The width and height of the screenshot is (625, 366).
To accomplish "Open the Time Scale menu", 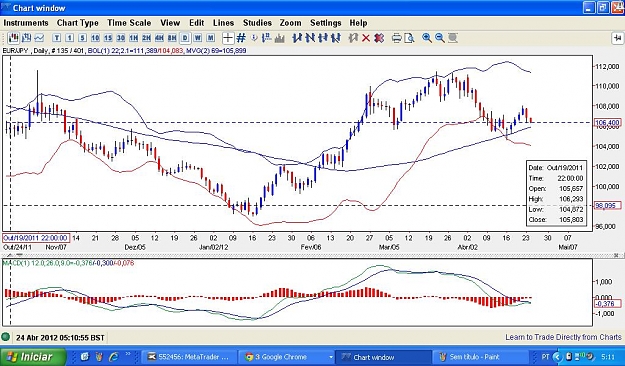I will 129,23.
